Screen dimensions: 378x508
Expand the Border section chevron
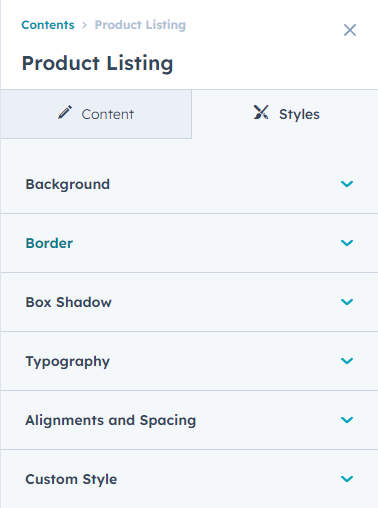347,243
